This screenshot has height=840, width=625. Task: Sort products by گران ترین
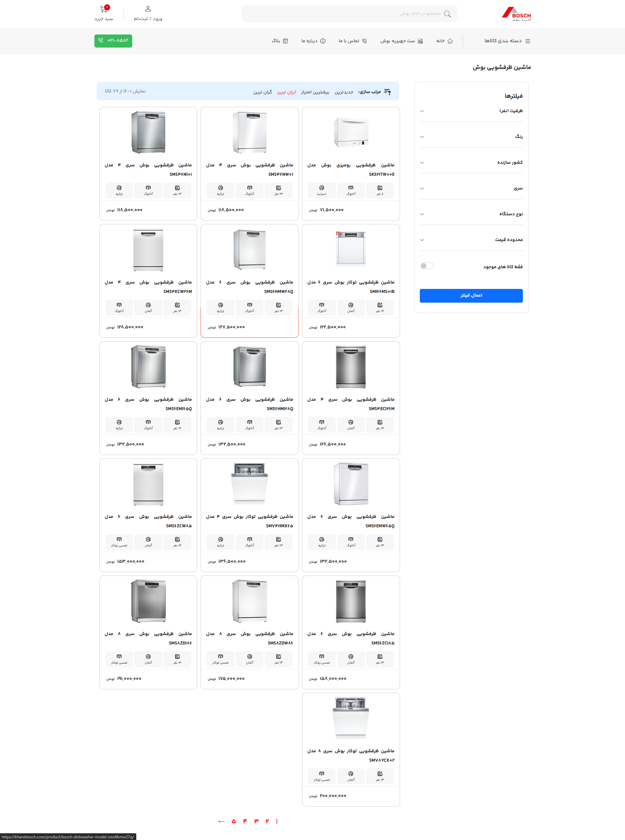click(x=262, y=92)
